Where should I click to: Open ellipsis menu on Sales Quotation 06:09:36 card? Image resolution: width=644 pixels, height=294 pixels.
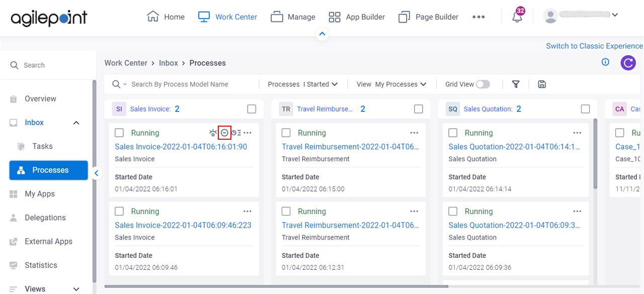pyautogui.click(x=577, y=211)
